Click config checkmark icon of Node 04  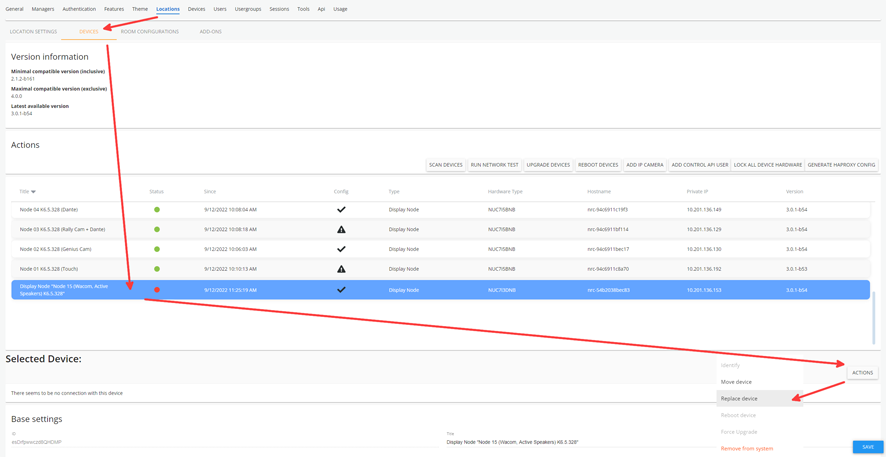[x=341, y=210]
